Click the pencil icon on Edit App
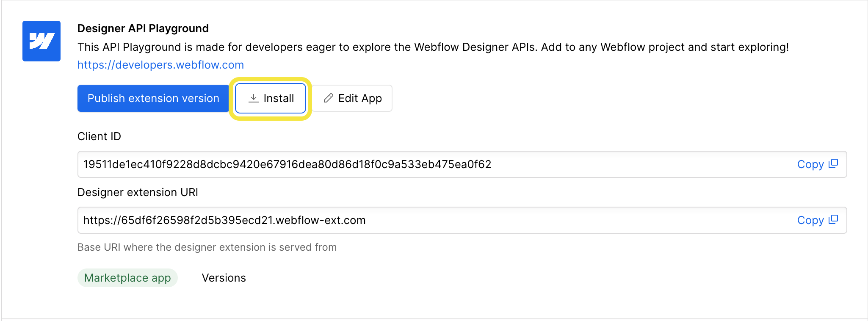The image size is (868, 321). pos(328,98)
